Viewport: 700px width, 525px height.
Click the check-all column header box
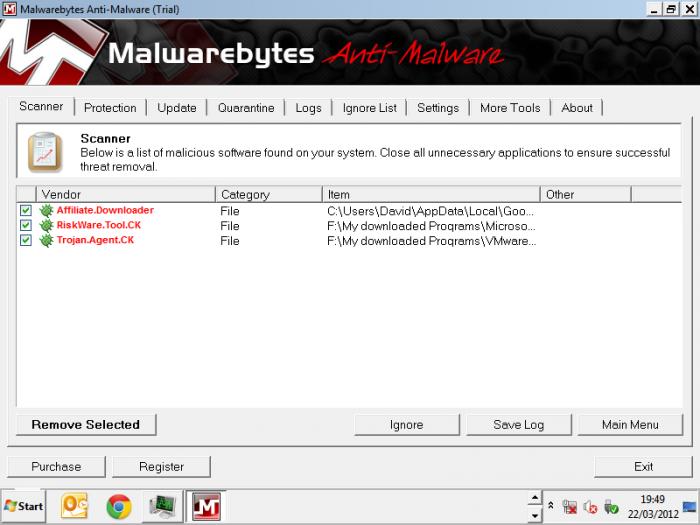pyautogui.click(x=26, y=195)
